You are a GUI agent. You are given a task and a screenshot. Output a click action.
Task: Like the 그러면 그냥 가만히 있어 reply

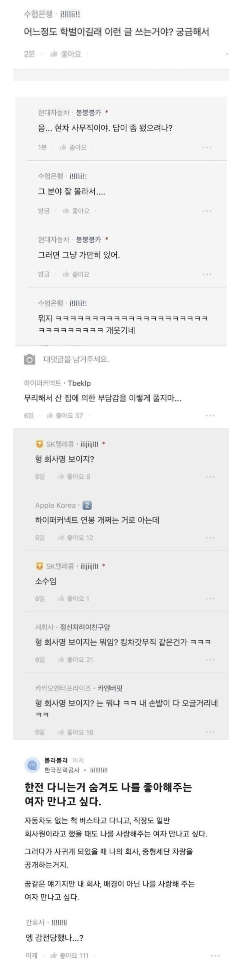click(66, 274)
